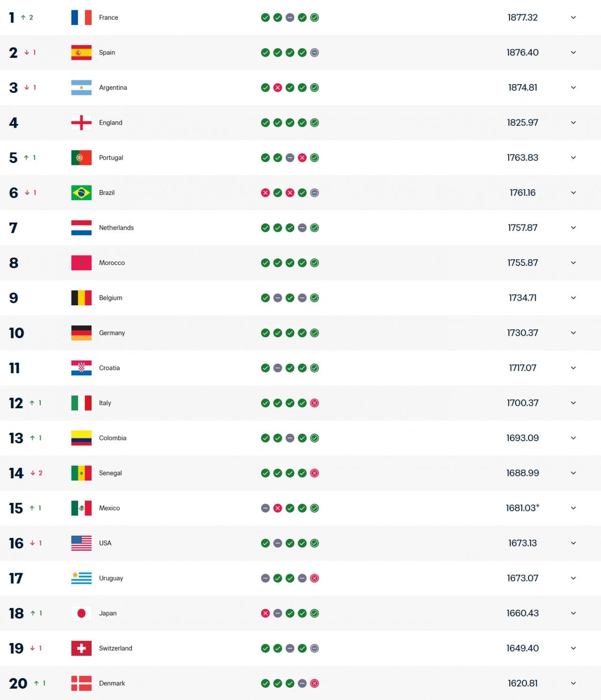Image resolution: width=601 pixels, height=700 pixels.
Task: Open Germany's details dropdown
Action: 573,333
